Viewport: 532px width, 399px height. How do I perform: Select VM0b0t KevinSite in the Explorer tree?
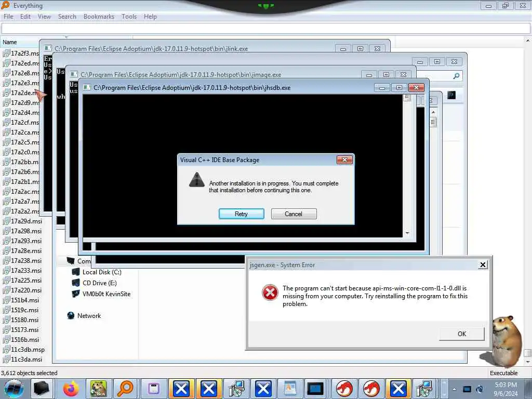[x=106, y=294]
